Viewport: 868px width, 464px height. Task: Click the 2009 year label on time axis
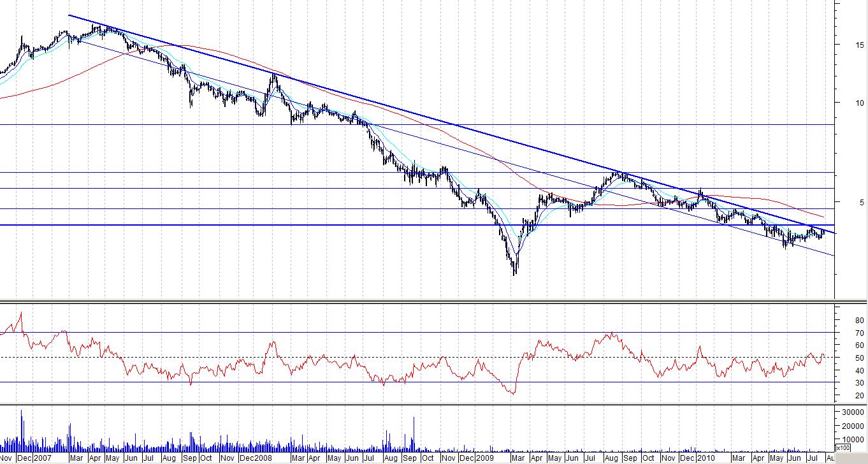tap(485, 458)
